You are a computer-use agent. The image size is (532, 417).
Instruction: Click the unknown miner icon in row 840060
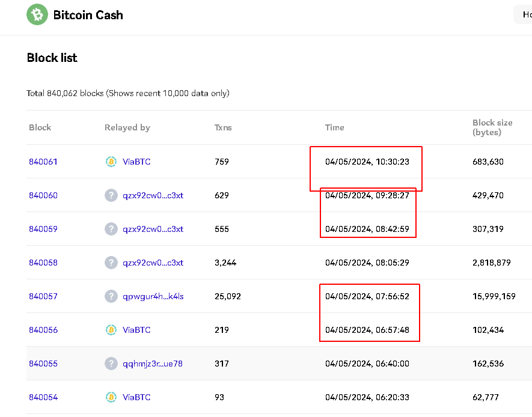pyautogui.click(x=111, y=195)
